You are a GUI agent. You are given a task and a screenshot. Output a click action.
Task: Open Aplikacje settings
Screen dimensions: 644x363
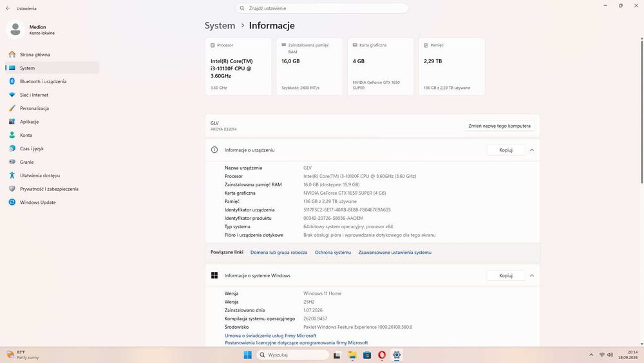(x=52, y=122)
